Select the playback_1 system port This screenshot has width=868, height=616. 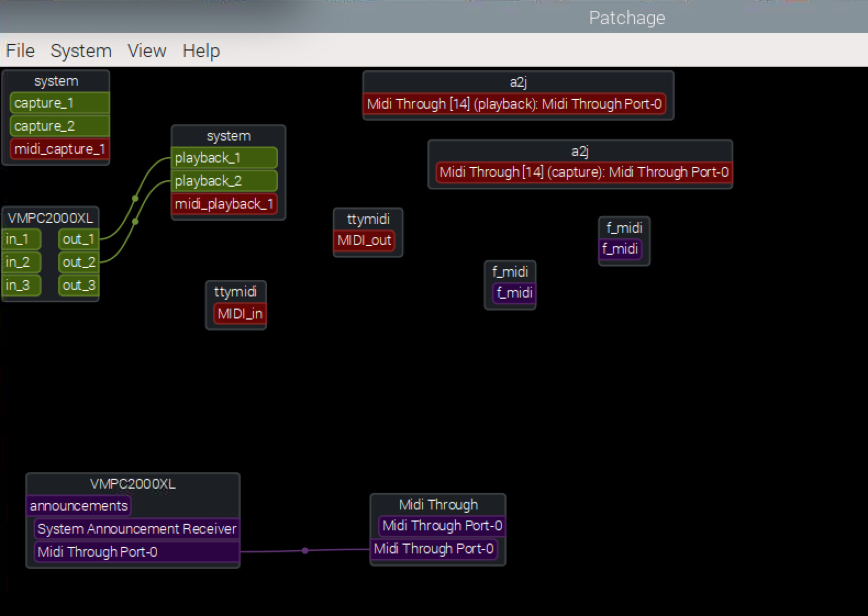tap(224, 158)
